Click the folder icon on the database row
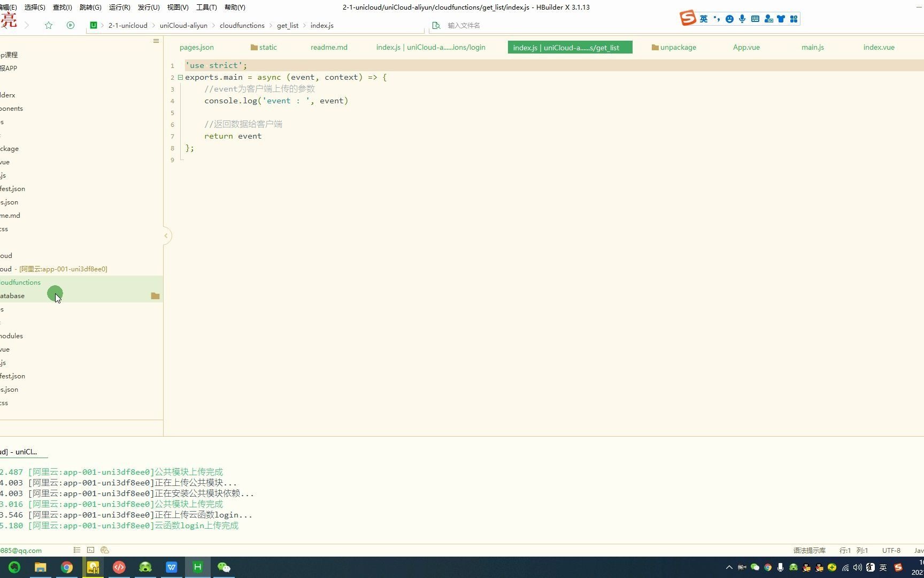This screenshot has width=924, height=578. 155,295
